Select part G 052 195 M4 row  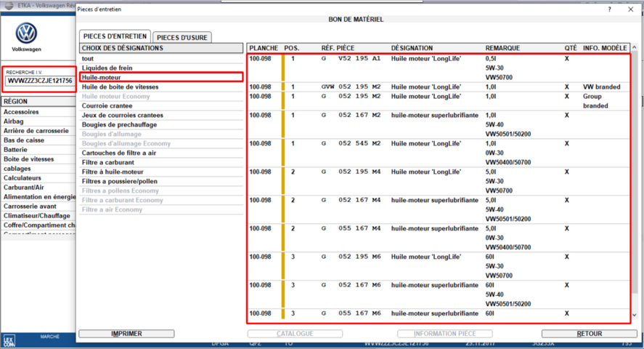[439, 181]
